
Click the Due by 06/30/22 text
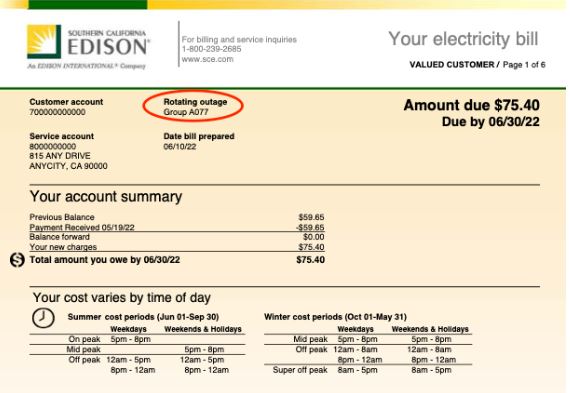[x=490, y=121]
